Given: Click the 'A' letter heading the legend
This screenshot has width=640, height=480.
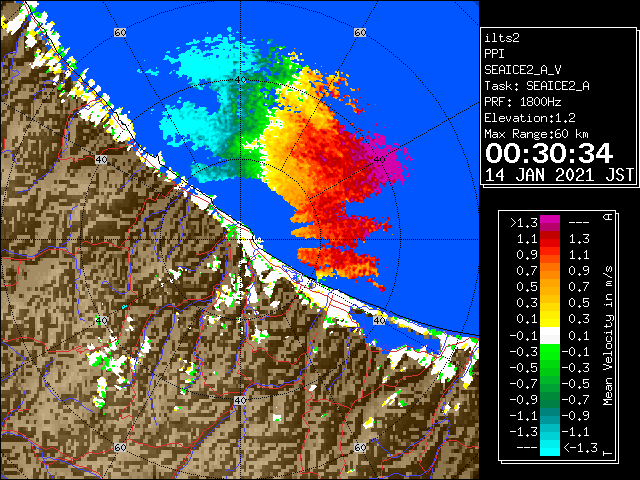Looking at the screenshot, I should tap(608, 217).
